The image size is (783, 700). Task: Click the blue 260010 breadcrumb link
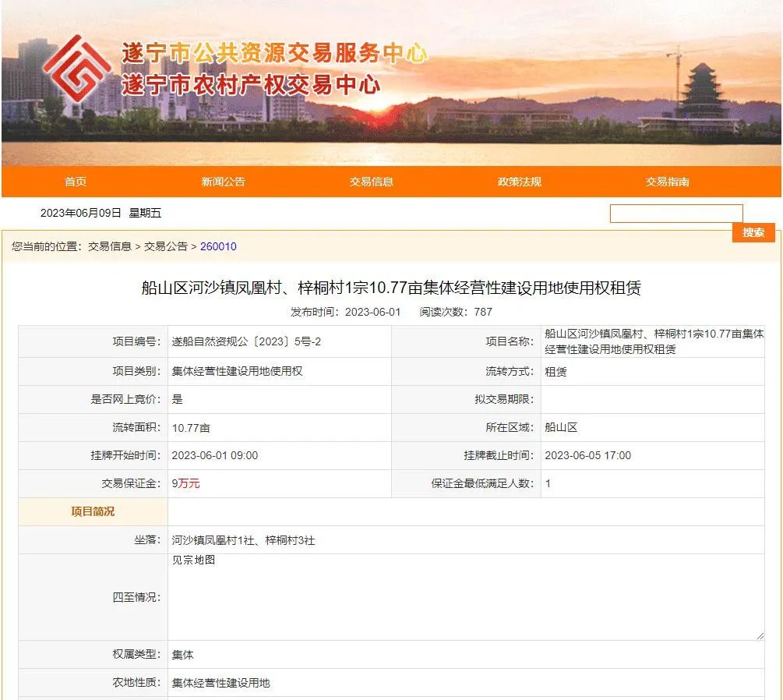coord(218,246)
